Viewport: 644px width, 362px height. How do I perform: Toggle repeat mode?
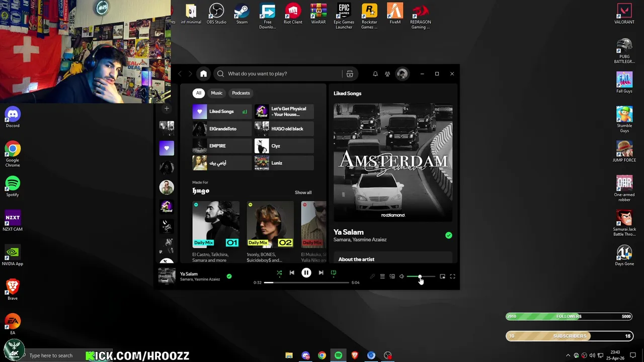click(x=333, y=273)
